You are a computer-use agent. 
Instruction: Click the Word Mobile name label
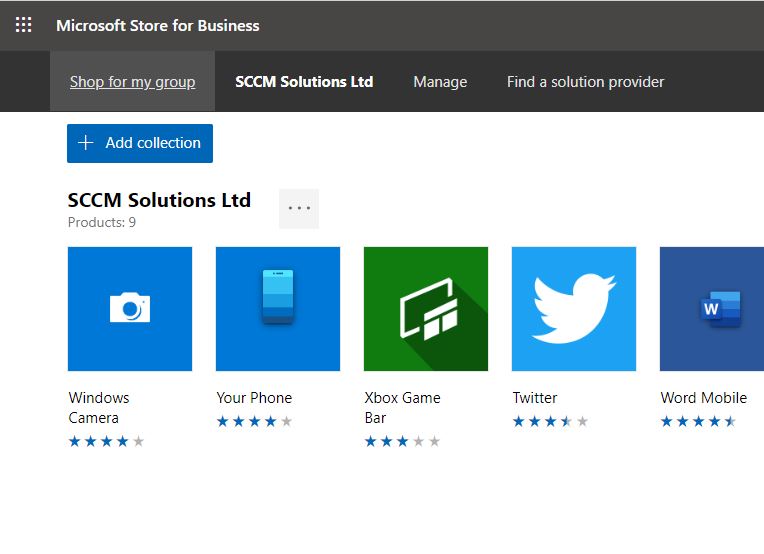(x=703, y=397)
